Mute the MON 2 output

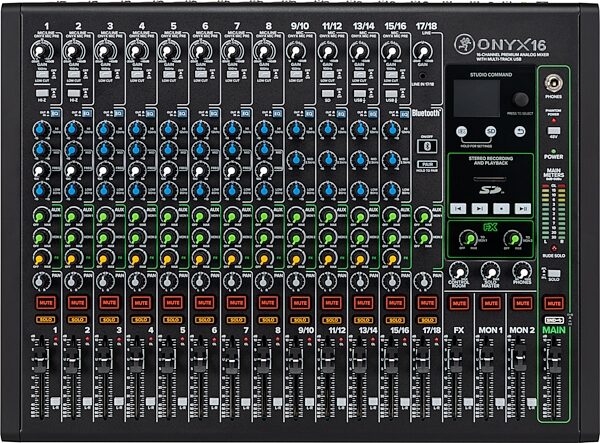pyautogui.click(x=522, y=303)
